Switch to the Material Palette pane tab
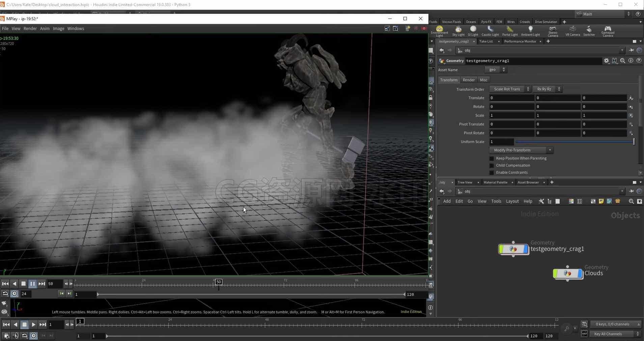The image size is (644, 341). [495, 182]
